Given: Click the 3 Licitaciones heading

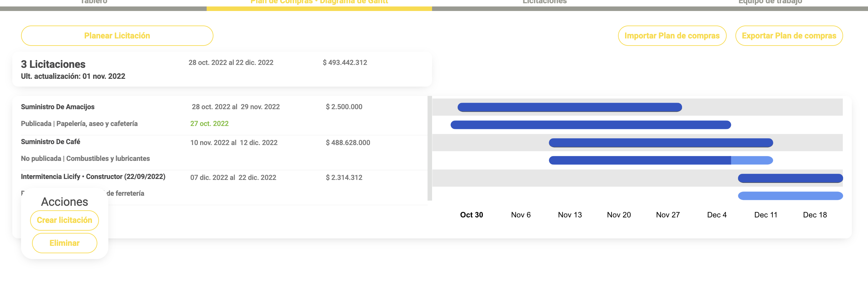Looking at the screenshot, I should 53,64.
